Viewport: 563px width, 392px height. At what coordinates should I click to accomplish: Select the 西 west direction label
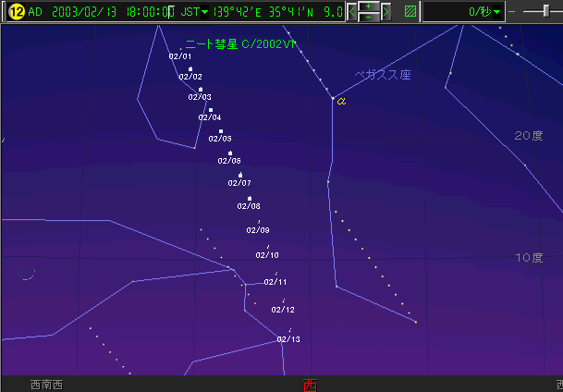[310, 384]
